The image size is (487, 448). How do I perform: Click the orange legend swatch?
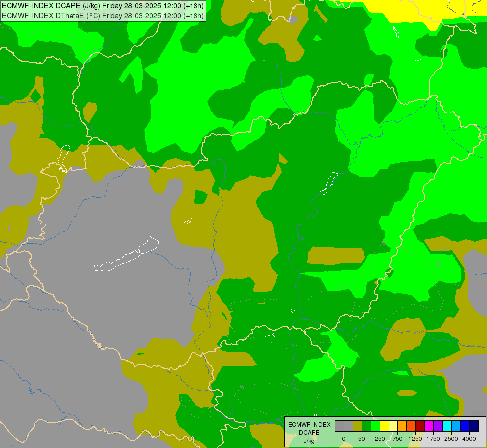coord(402,426)
